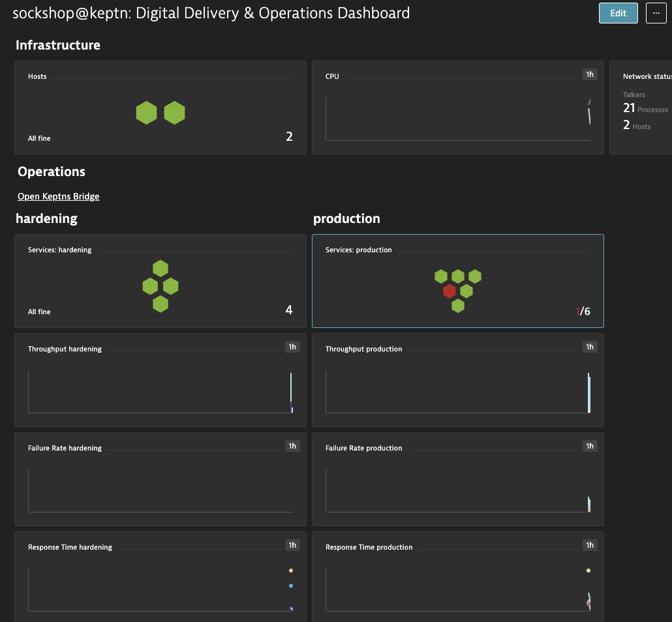Click the blue dot in Response Time hardening

point(291,585)
